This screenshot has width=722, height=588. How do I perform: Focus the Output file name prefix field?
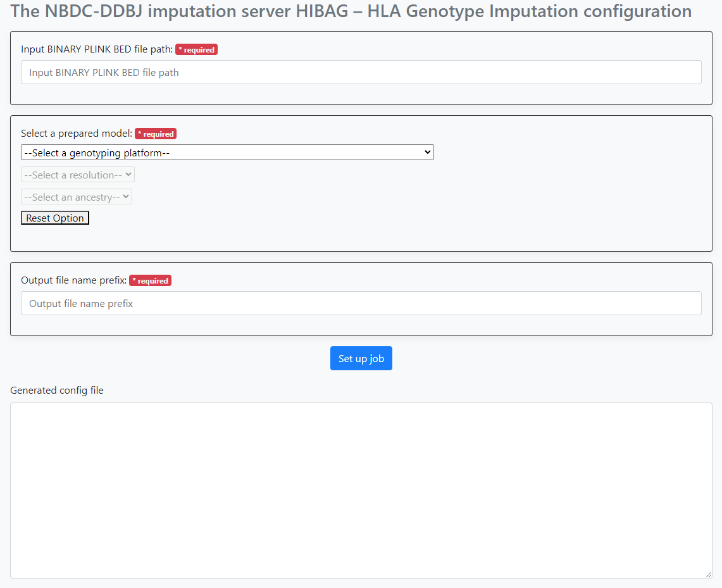click(x=361, y=303)
